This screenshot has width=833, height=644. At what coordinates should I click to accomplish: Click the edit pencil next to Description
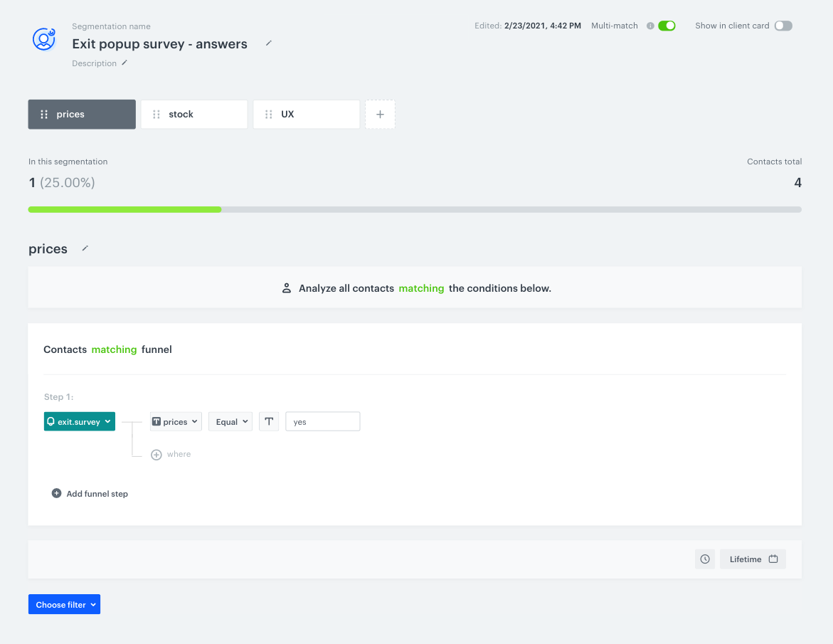coord(123,63)
